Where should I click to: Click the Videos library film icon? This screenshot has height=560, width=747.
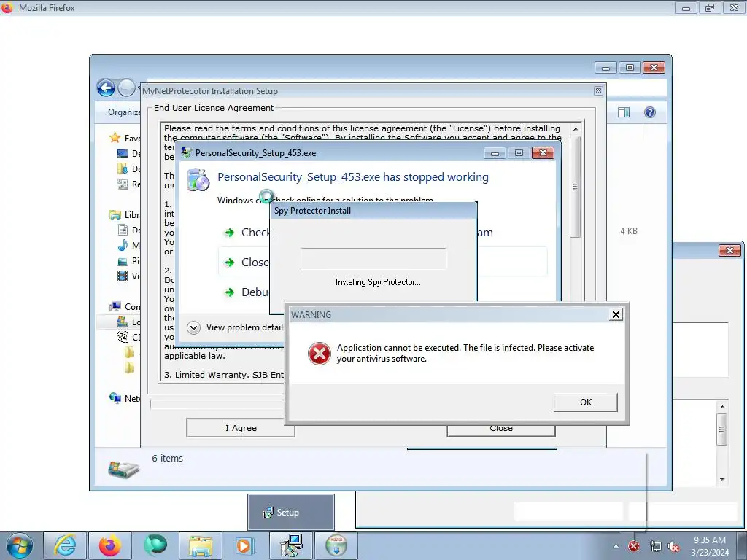(123, 276)
